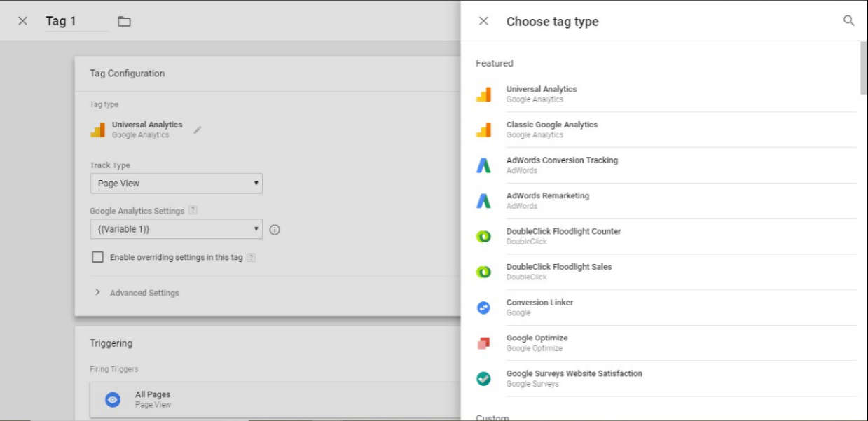Open the Track Type dropdown

point(176,184)
